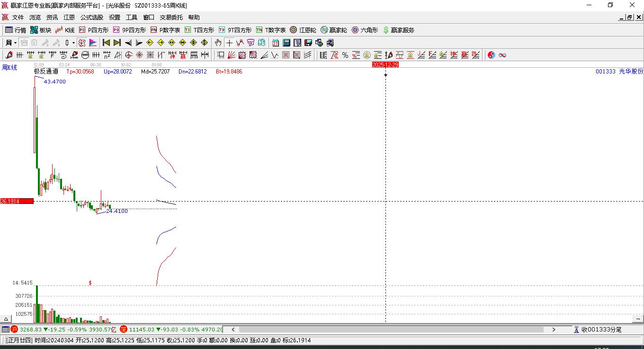Open the 板块 sector view
The image size is (644, 349).
coord(41,30)
